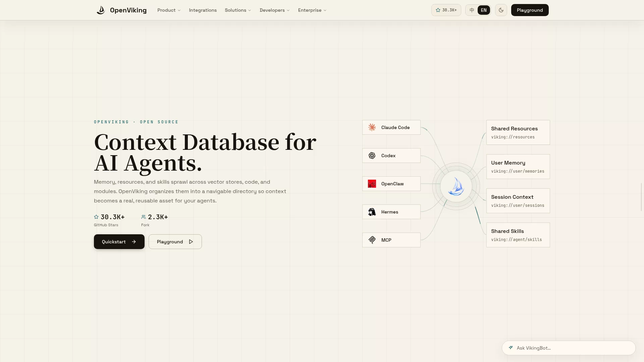The image size is (644, 362).
Task: Click the Ask VikingBot input field
Action: pyautogui.click(x=569, y=348)
